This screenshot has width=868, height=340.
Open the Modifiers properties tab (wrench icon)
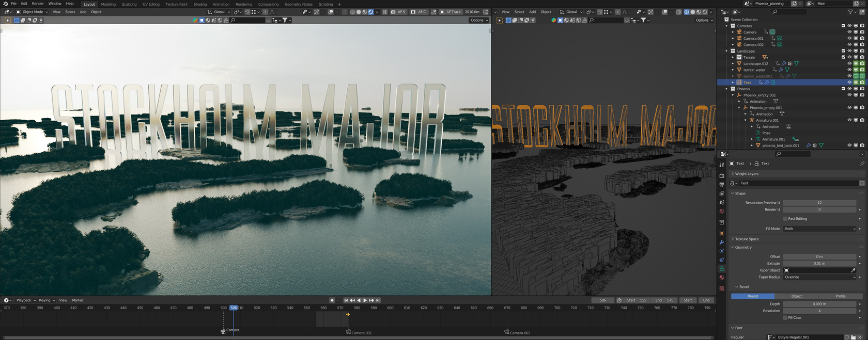pyautogui.click(x=722, y=242)
